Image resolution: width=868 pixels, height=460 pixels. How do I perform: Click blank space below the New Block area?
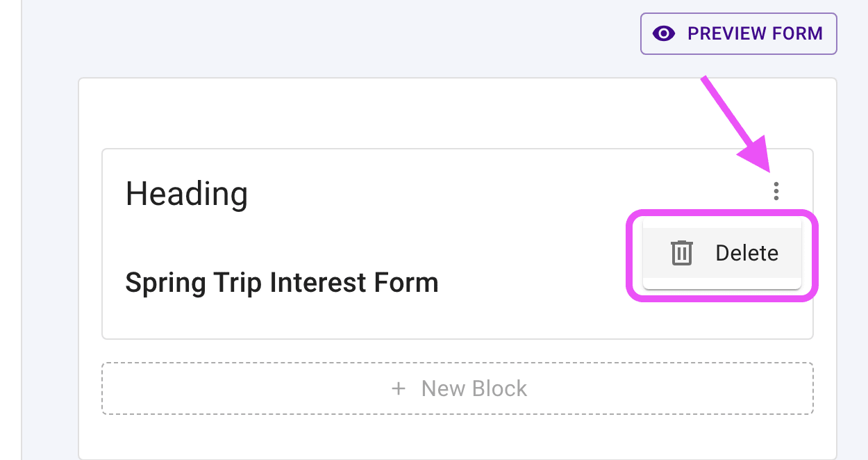[x=417, y=436]
